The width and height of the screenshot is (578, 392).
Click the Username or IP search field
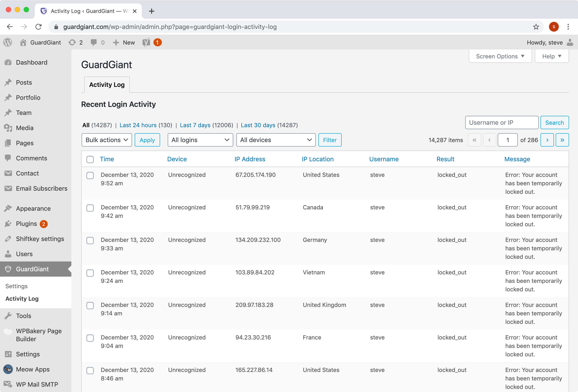pyautogui.click(x=502, y=123)
